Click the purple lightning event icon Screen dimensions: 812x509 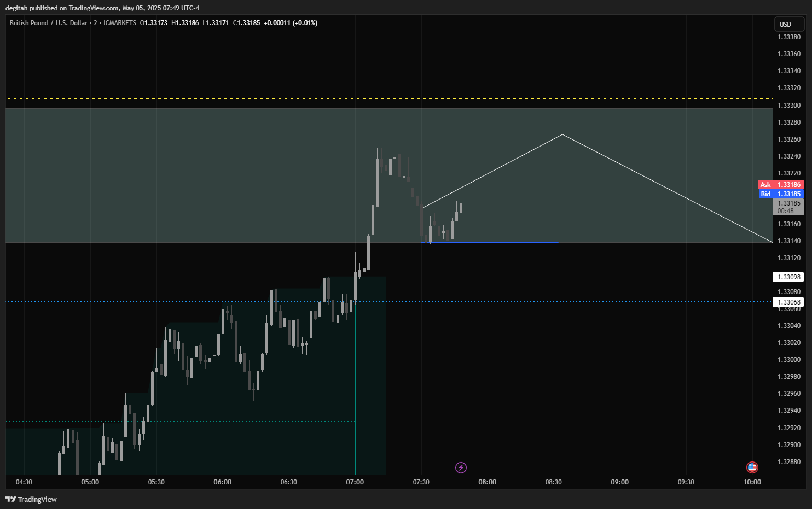coord(461,467)
